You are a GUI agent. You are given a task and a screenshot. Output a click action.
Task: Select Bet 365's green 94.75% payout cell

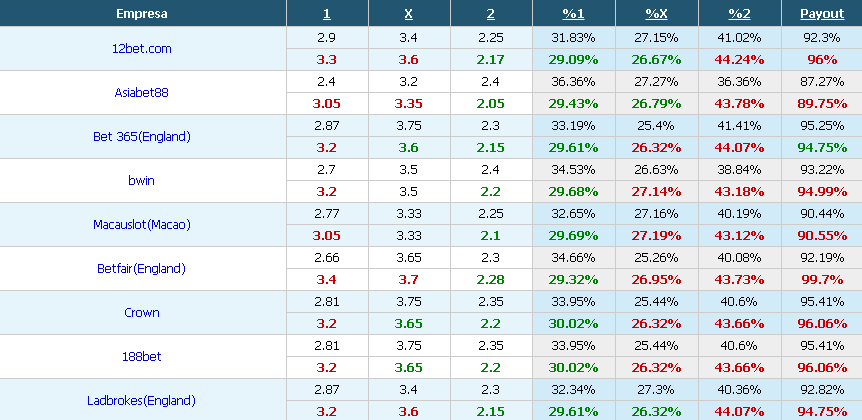[x=822, y=147]
